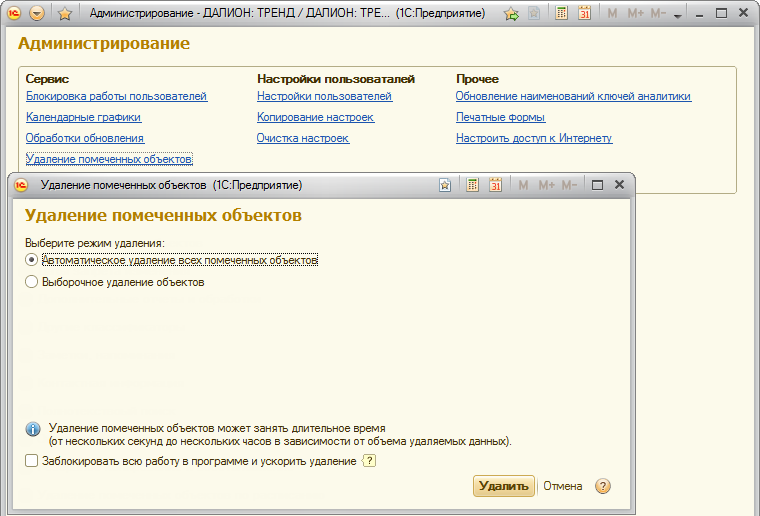Open help via round question mark icon
The width and height of the screenshot is (760, 516).
point(602,486)
